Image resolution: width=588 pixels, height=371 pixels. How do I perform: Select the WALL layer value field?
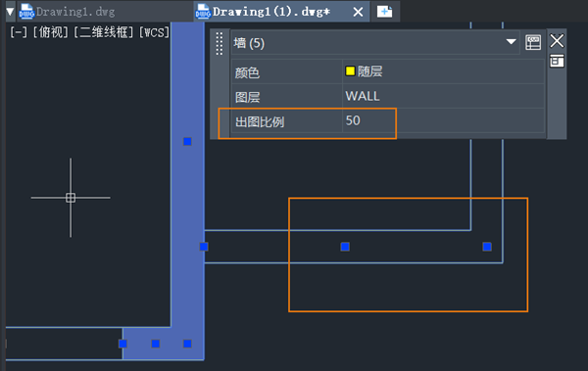pos(443,96)
